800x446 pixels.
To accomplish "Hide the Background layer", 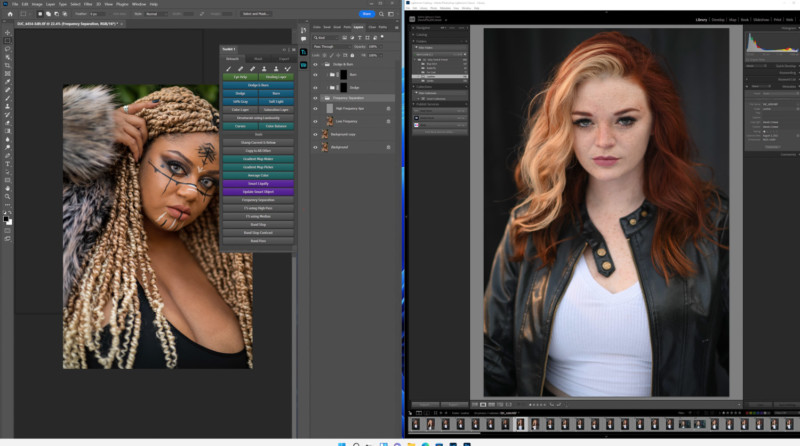I will click(315, 147).
